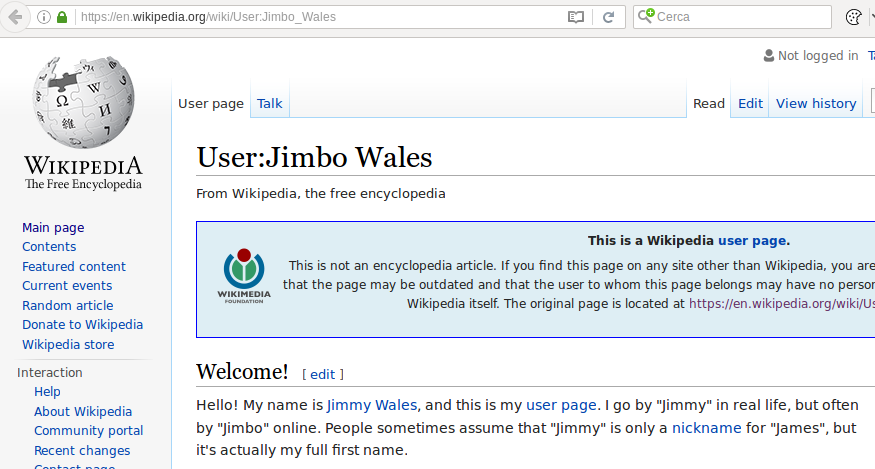This screenshot has height=469, width=875.
Task: Click 'From Wikipedia, the free encyclopedia' tagline
Action: tap(321, 194)
